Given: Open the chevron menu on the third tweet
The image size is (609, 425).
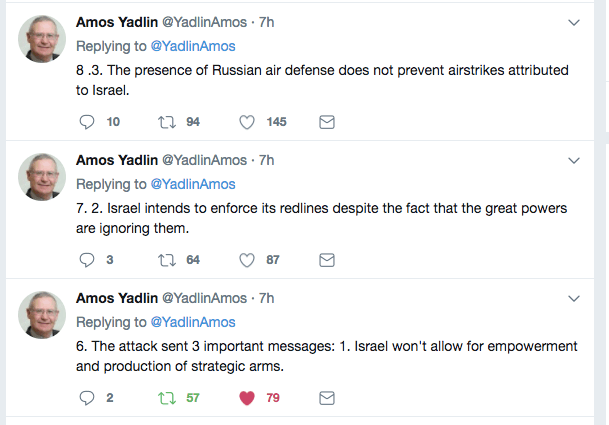Looking at the screenshot, I should pyautogui.click(x=574, y=299).
